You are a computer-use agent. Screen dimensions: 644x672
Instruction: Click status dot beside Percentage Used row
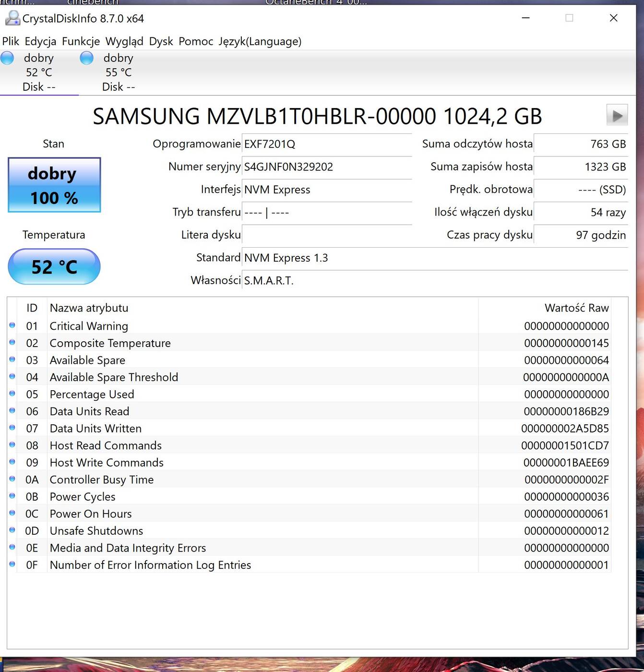[x=12, y=394]
